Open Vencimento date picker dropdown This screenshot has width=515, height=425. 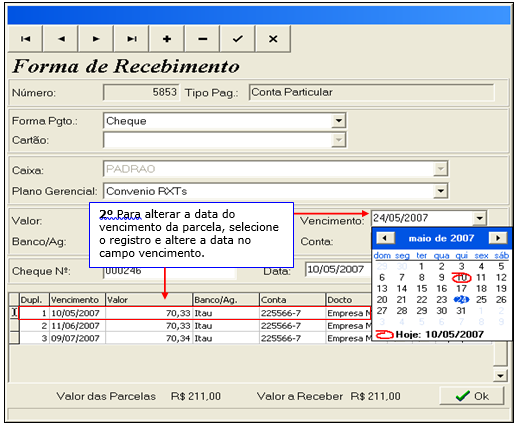point(479,218)
